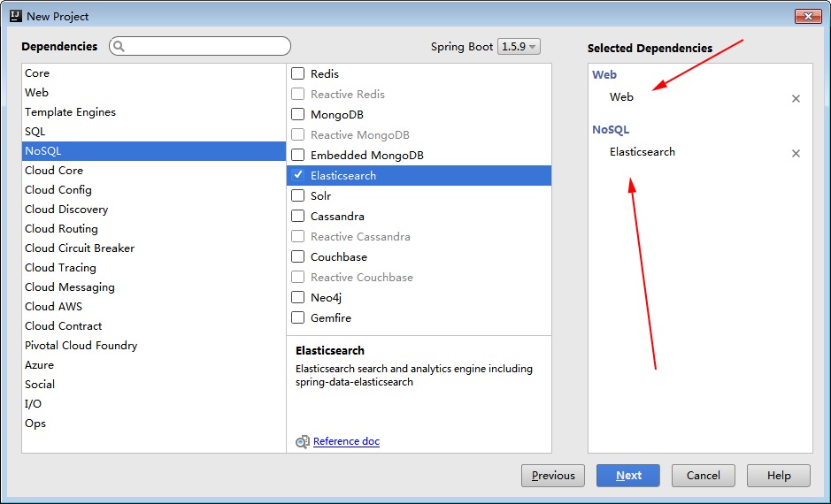Close the New Project dialog
This screenshot has height=504, width=831.
point(807,16)
